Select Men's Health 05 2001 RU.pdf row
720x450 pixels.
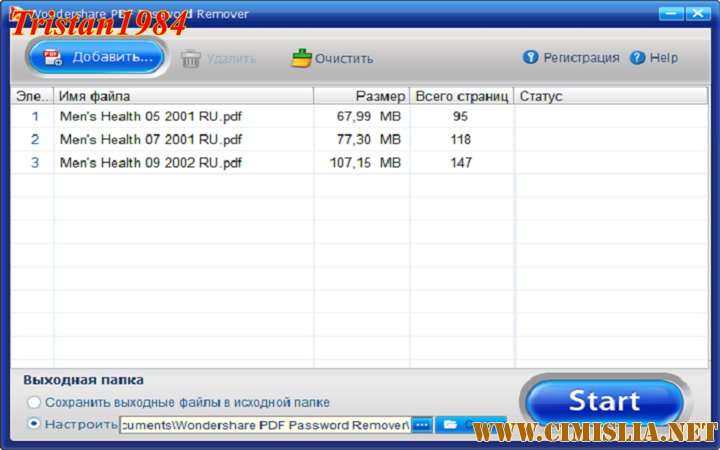[x=151, y=116]
